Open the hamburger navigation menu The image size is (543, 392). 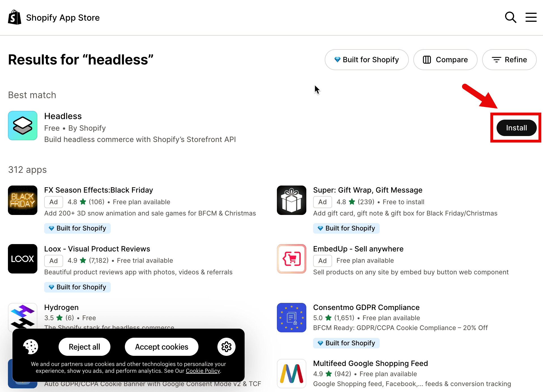pyautogui.click(x=531, y=17)
